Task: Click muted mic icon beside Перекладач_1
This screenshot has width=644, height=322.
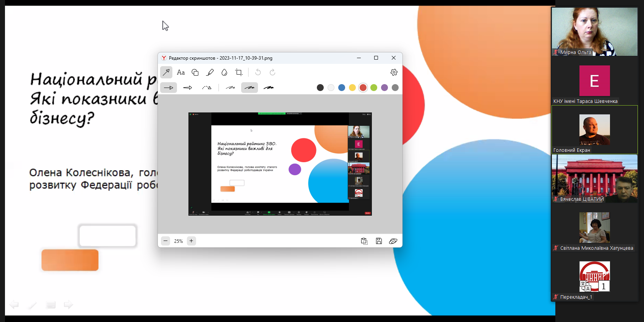Action: [556, 297]
